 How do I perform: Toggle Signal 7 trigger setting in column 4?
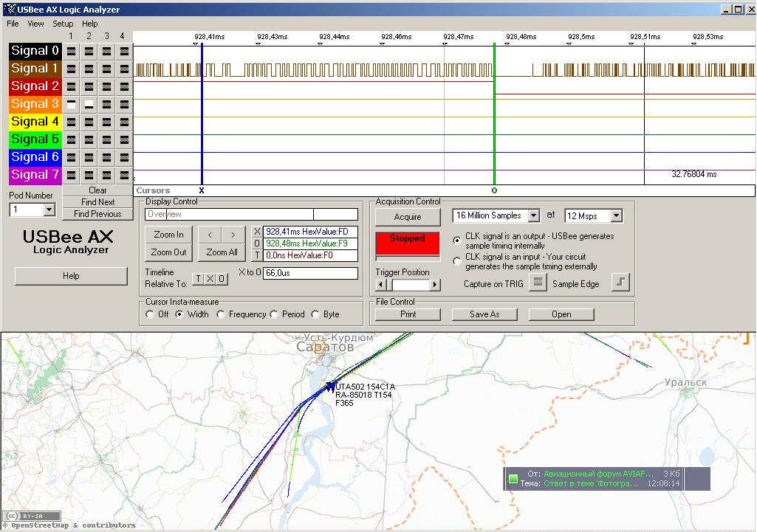(125, 175)
